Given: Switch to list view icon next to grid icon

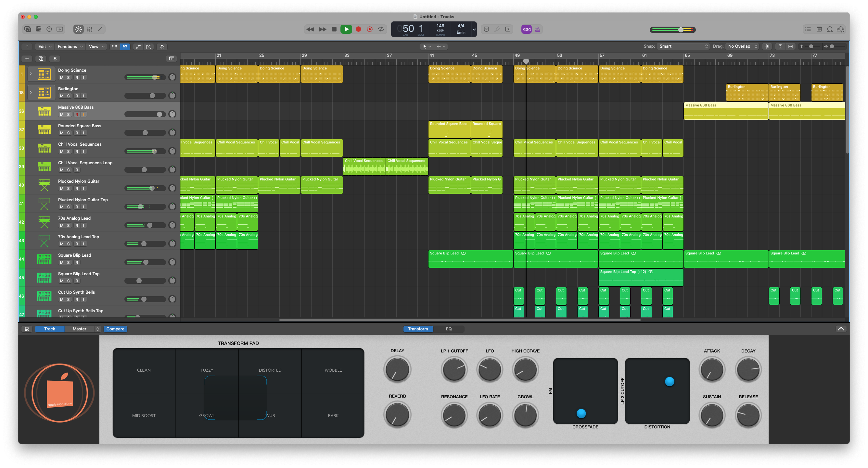Looking at the screenshot, I should [x=125, y=46].
